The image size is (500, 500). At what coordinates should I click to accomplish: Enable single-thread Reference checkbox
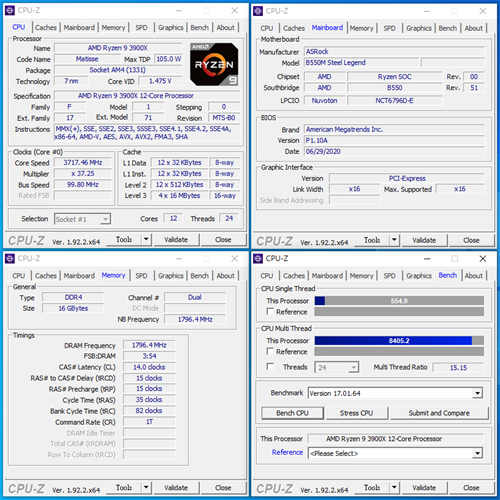tap(270, 311)
